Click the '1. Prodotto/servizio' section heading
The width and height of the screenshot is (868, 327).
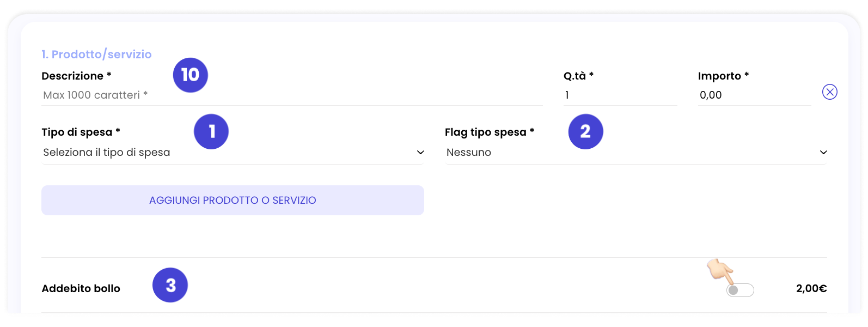click(x=96, y=55)
